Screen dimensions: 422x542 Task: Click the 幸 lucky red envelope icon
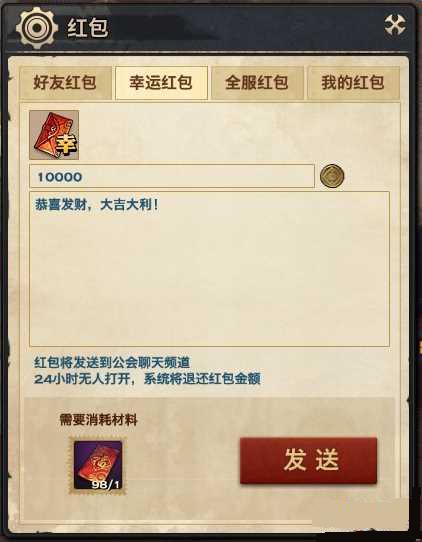tap(54, 135)
